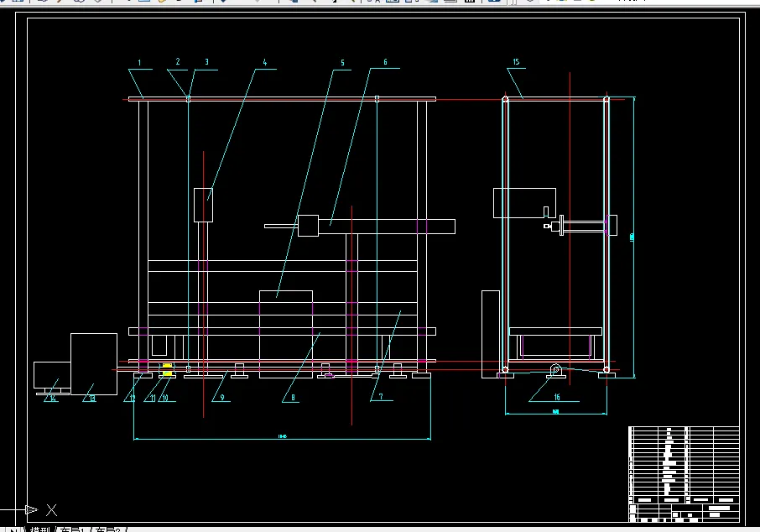This screenshot has height=532, width=760.
Task: Select callout number 11 label
Action: [x=153, y=398]
